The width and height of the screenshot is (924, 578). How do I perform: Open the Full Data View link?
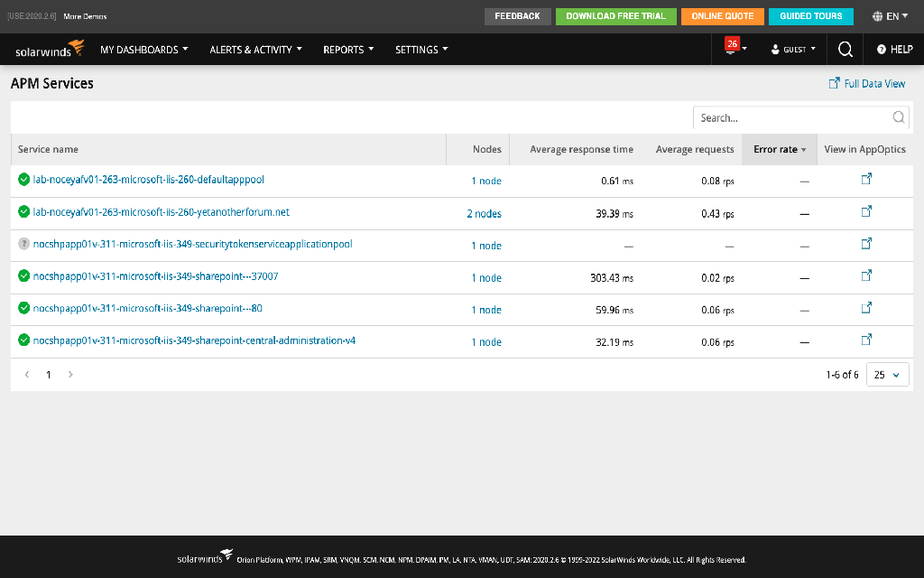point(867,83)
